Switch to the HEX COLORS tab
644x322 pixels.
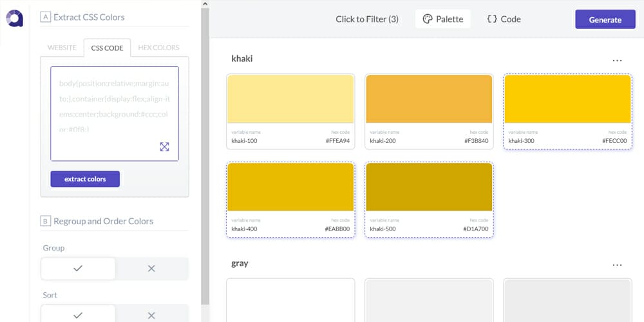pos(158,48)
